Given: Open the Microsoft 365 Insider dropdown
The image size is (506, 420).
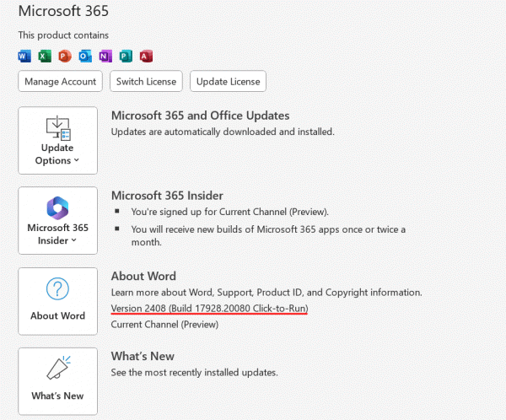Looking at the screenshot, I should [x=57, y=220].
